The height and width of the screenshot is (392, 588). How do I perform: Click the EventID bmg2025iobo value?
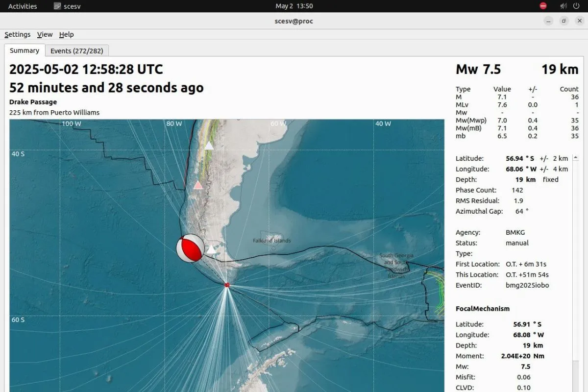click(x=527, y=285)
